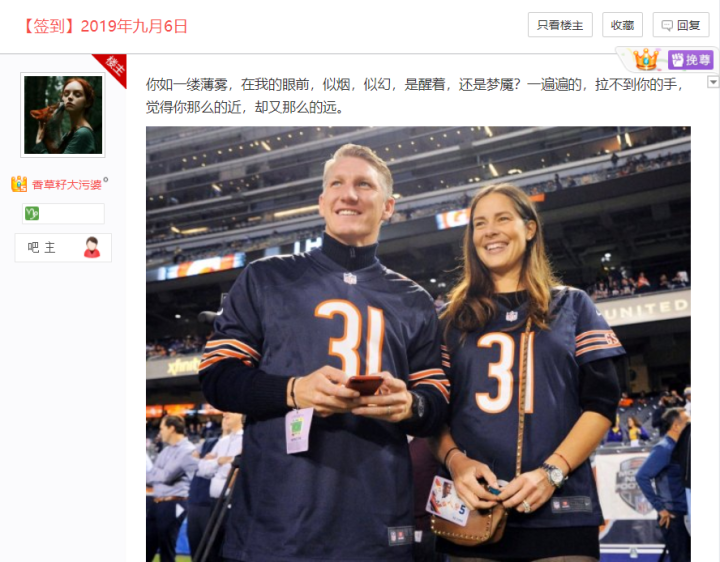Click the red user figure icon in 吧主
720x562 pixels.
(x=92, y=247)
